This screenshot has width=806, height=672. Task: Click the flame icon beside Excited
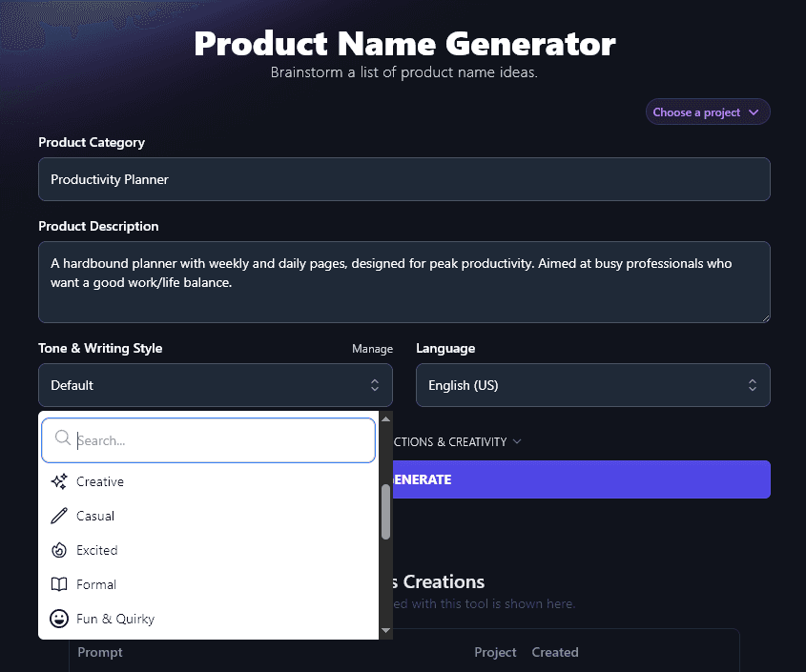tap(57, 550)
